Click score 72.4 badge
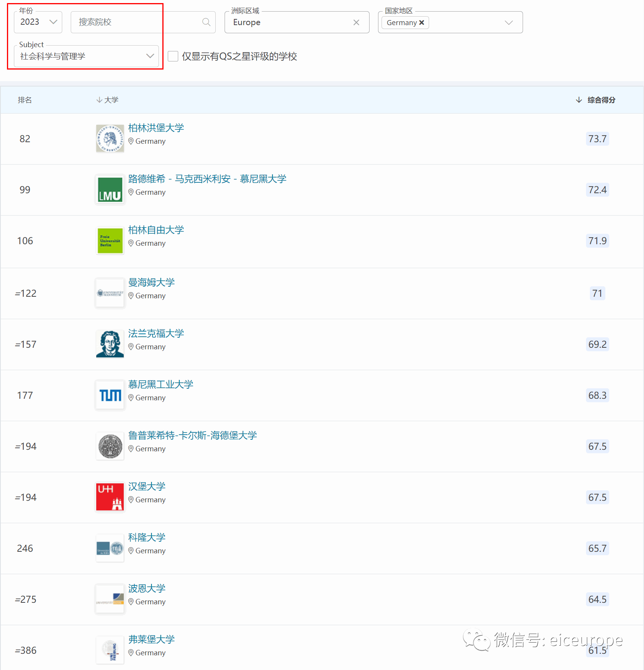 pyautogui.click(x=597, y=190)
